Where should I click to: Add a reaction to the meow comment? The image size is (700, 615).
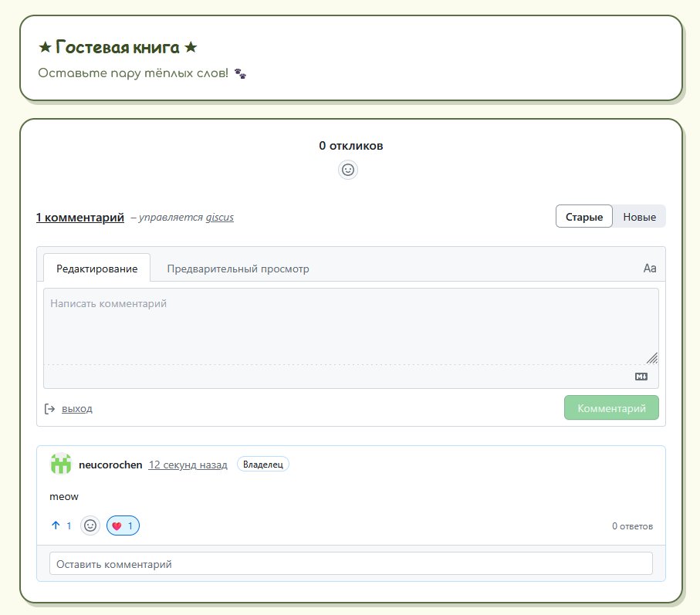pyautogui.click(x=90, y=525)
